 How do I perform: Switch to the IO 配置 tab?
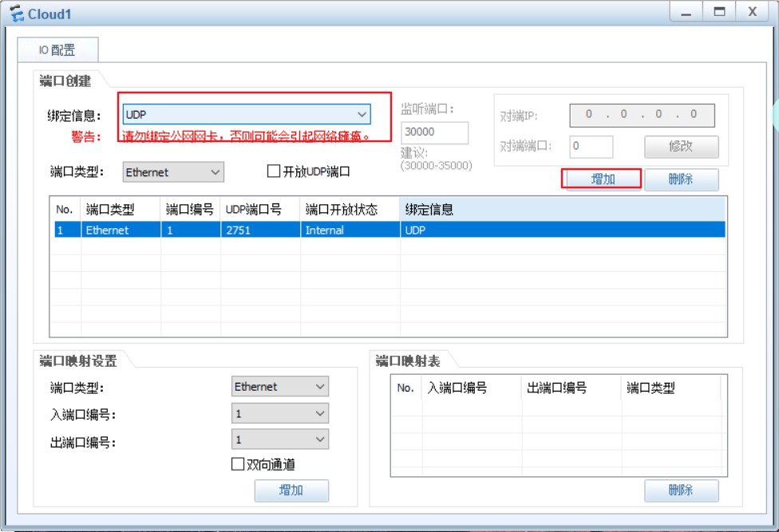click(57, 49)
